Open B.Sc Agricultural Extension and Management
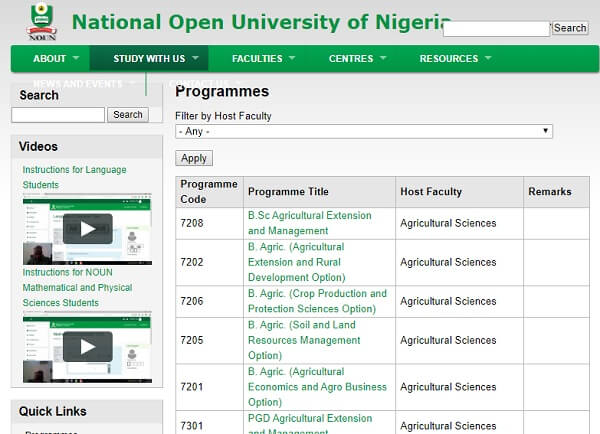Image resolution: width=600 pixels, height=434 pixels. [310, 223]
